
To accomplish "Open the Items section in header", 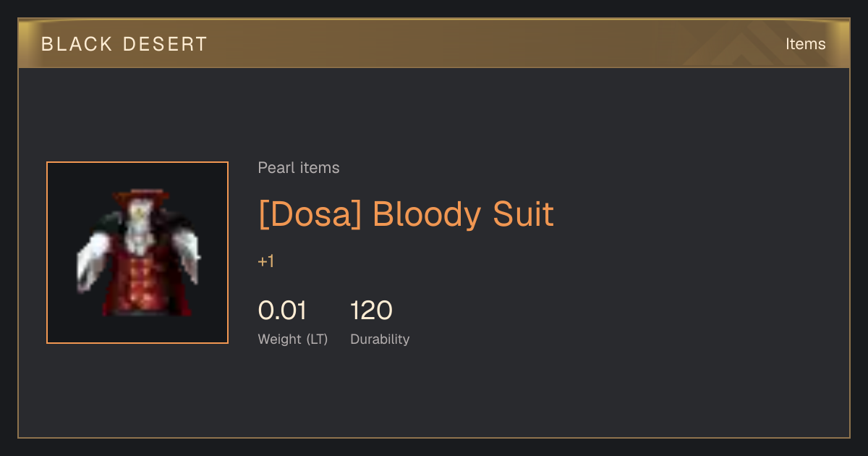I will [x=805, y=43].
